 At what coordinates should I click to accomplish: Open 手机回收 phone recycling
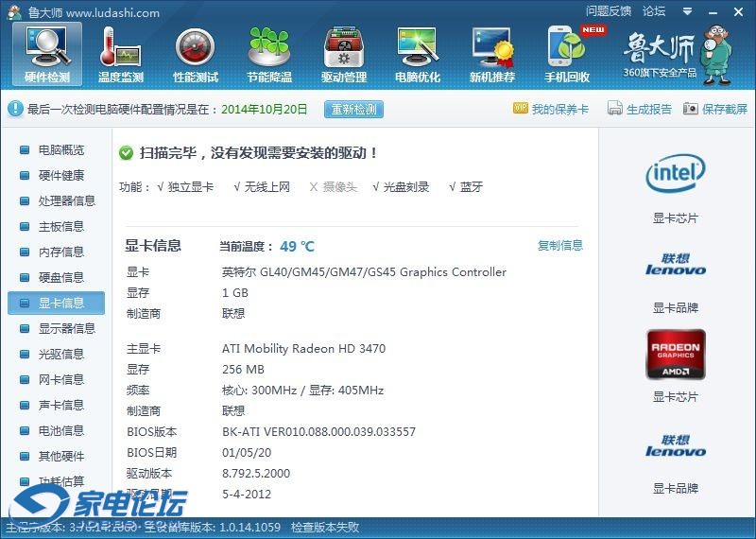tap(567, 55)
